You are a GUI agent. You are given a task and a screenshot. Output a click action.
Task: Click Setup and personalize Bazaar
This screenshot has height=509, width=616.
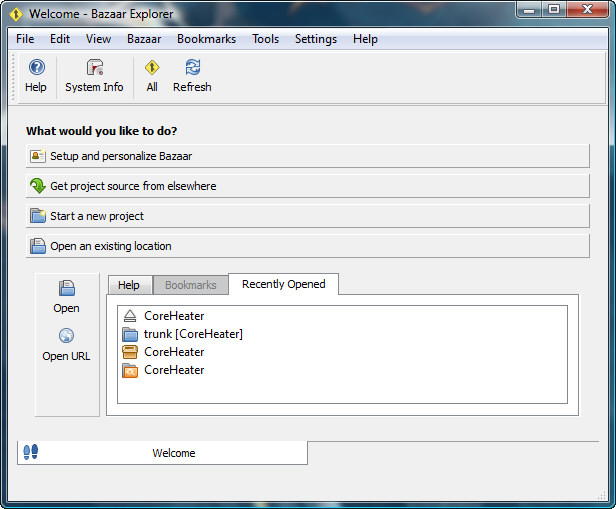307,156
